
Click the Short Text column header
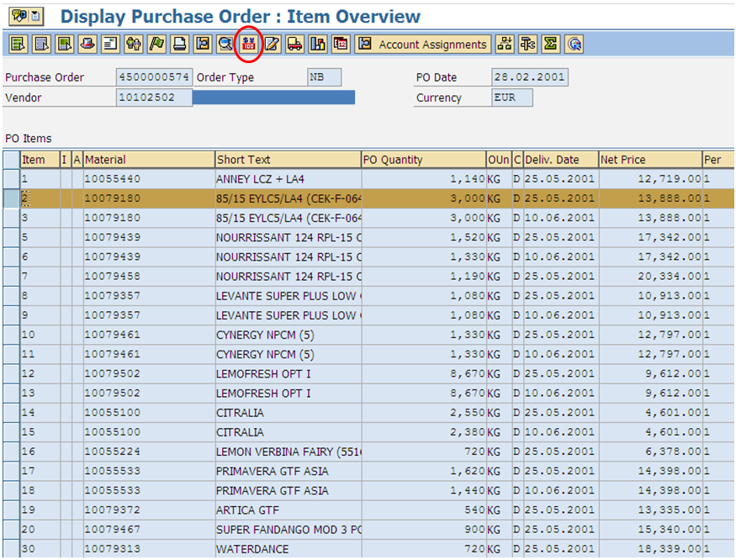pyautogui.click(x=286, y=159)
